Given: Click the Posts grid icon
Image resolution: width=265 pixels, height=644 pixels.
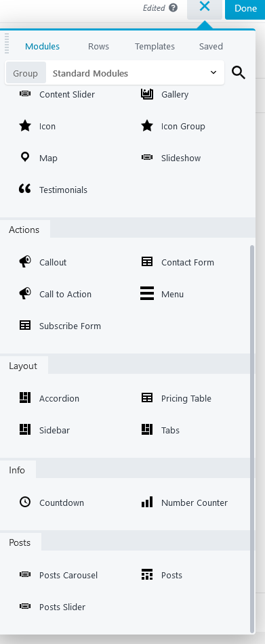Looking at the screenshot, I should [146, 575].
